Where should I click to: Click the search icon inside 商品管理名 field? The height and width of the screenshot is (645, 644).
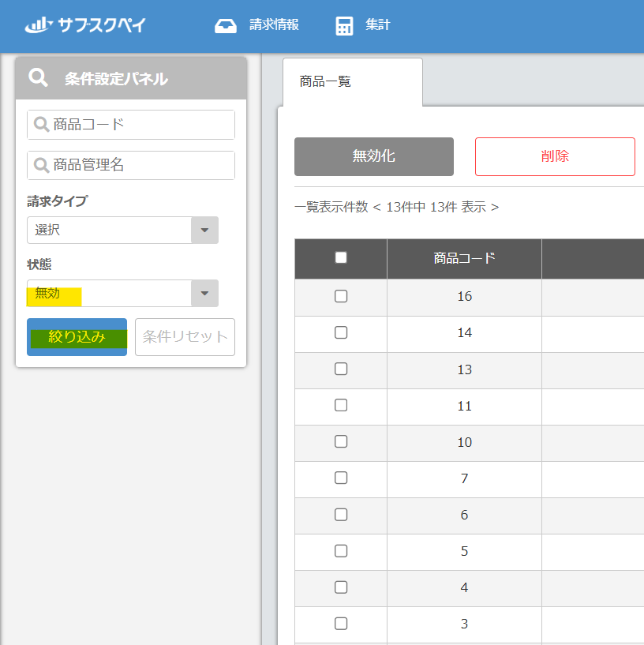pyautogui.click(x=40, y=165)
